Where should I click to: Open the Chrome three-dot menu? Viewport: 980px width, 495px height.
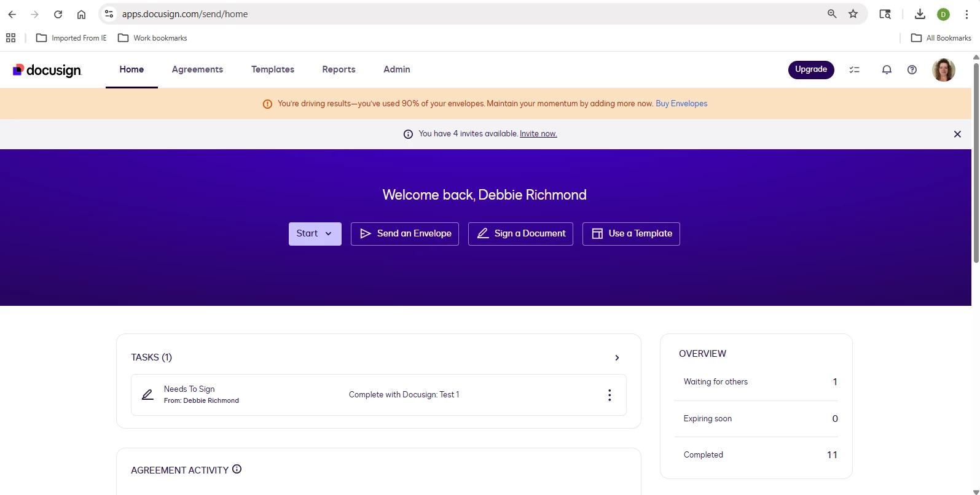[966, 14]
